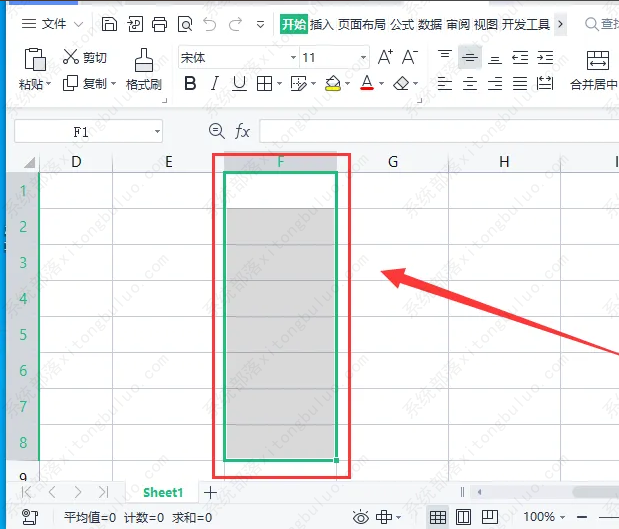Expand the borders dropdown arrow
Screen dimensions: 619x529
[x=279, y=83]
